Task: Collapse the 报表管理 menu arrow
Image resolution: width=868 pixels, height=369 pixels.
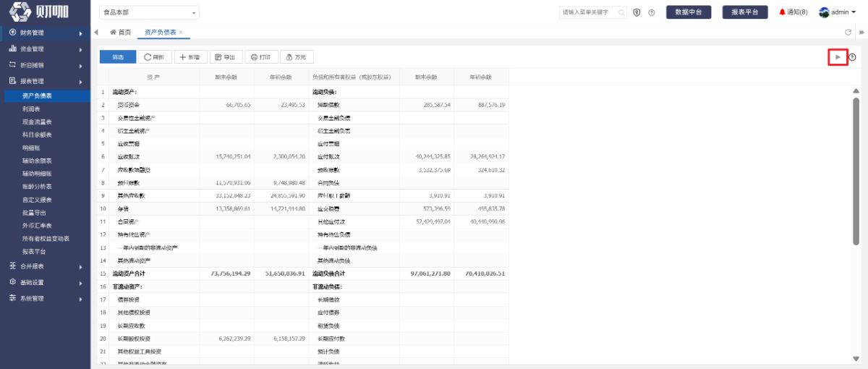Action: [x=81, y=81]
